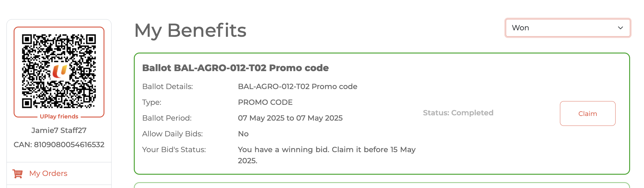
Task: Click the Allow Daily Bids No value
Action: (243, 134)
